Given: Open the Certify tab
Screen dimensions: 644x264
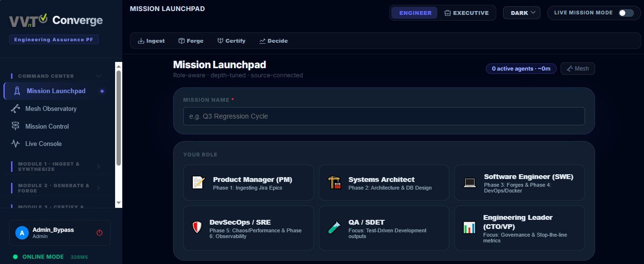Looking at the screenshot, I should (x=231, y=41).
